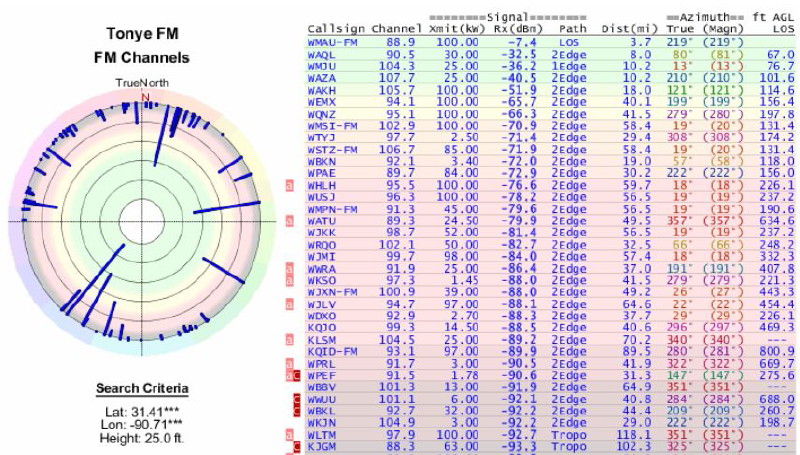The width and height of the screenshot is (800, 455).
Task: Click the Channel column header
Action: tap(396, 30)
